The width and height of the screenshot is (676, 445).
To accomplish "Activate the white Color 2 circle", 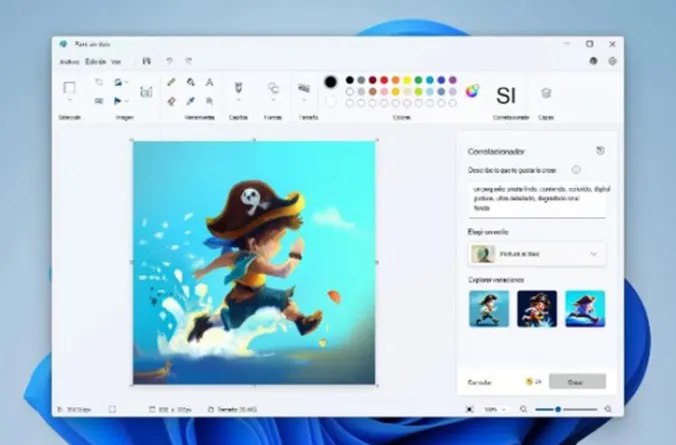I will tap(331, 102).
